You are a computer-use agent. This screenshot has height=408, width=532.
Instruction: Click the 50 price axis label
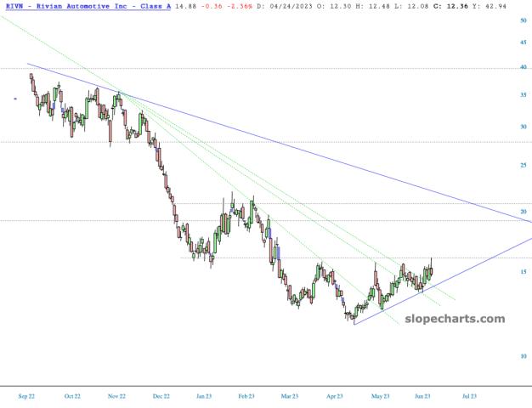[524, 20]
